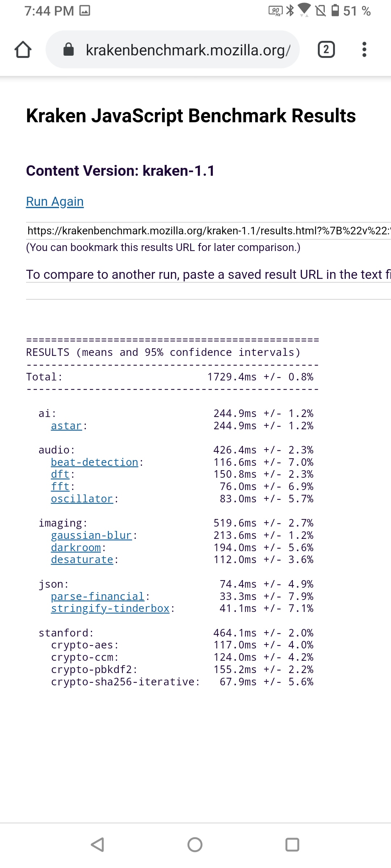Tap the krakenbenchmark.mozilla.org address bar
This screenshot has width=391, height=868.
188,50
